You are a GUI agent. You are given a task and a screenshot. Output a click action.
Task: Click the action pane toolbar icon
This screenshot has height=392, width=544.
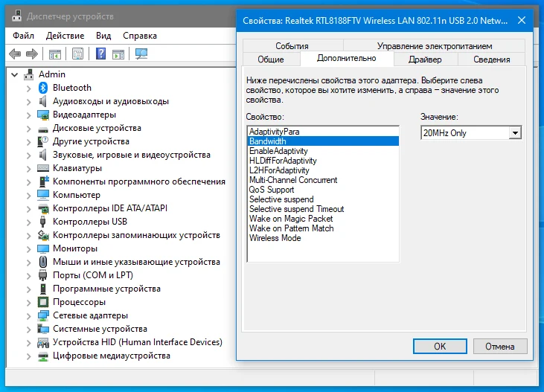pyautogui.click(x=118, y=54)
